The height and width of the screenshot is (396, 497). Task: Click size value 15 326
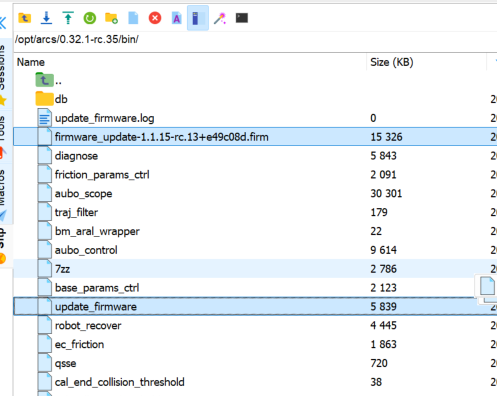pyautogui.click(x=386, y=137)
